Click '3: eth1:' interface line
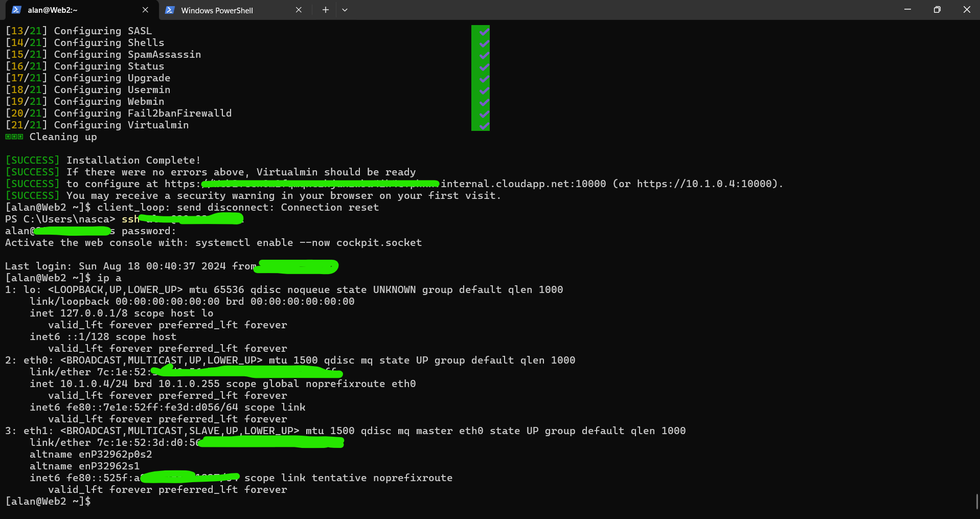 point(346,431)
